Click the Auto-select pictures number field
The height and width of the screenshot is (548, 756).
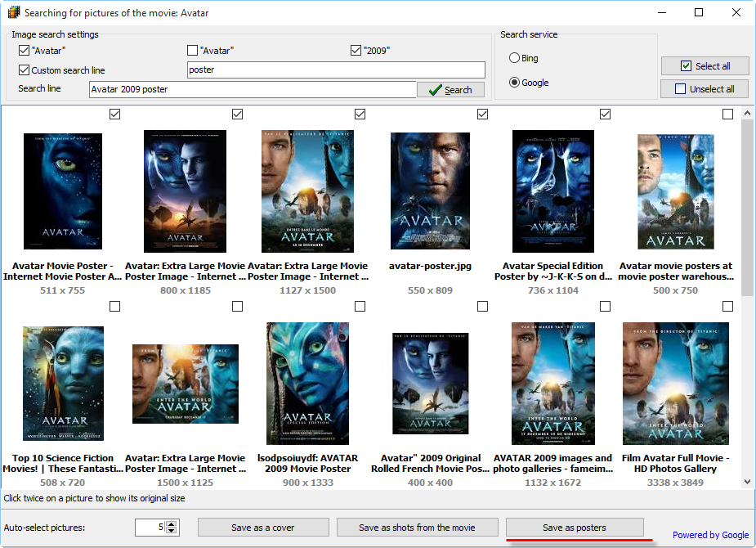point(150,528)
